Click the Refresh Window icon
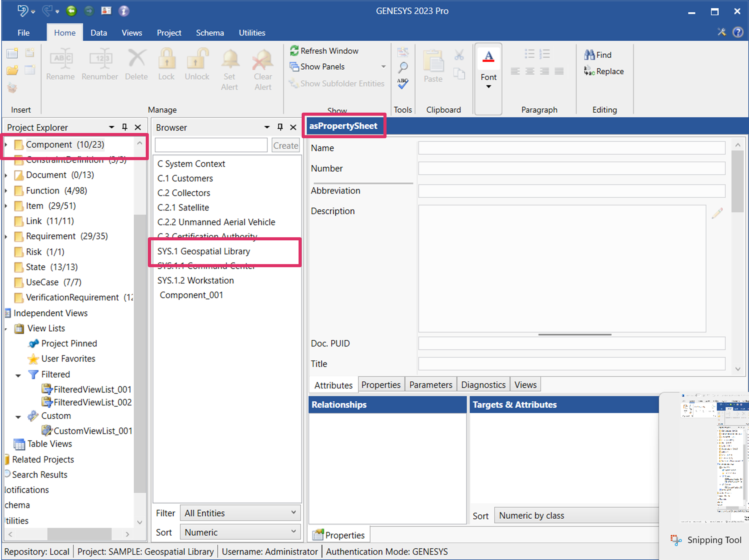 [x=294, y=51]
